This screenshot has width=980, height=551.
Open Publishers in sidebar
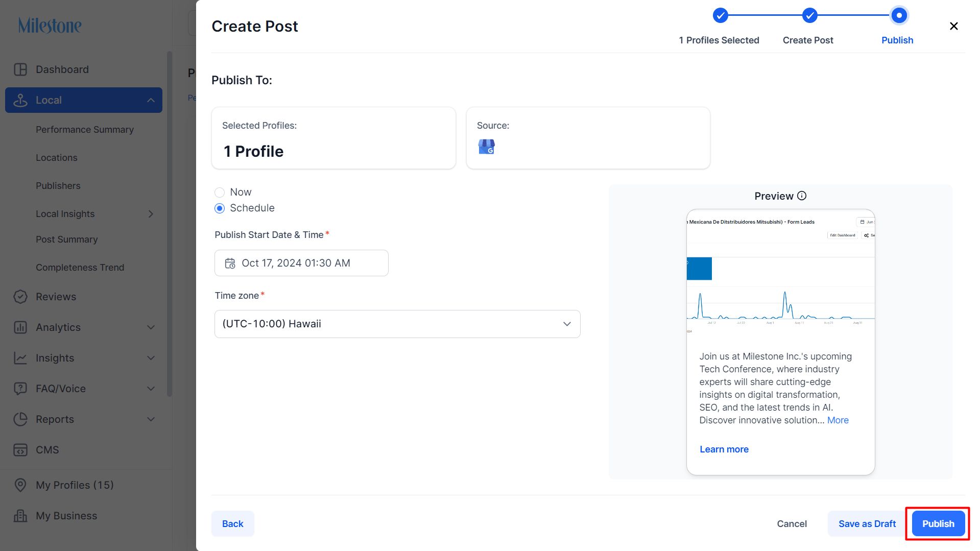tap(58, 186)
